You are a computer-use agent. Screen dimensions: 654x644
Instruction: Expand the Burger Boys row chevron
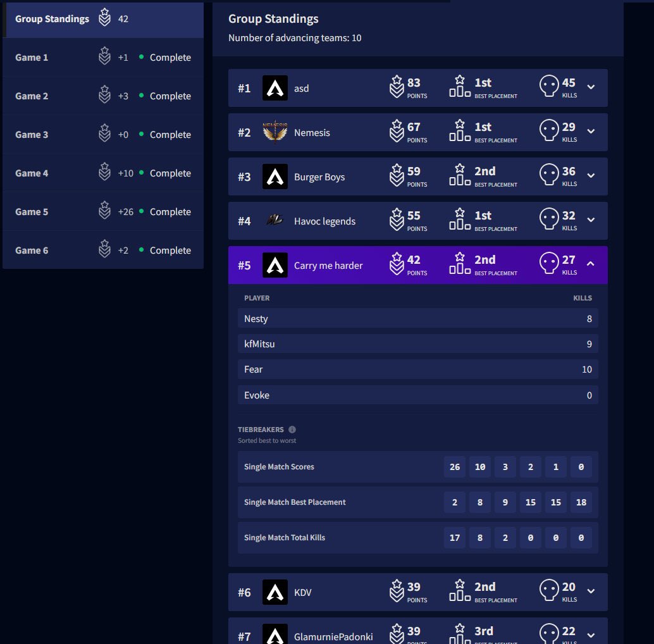point(591,176)
